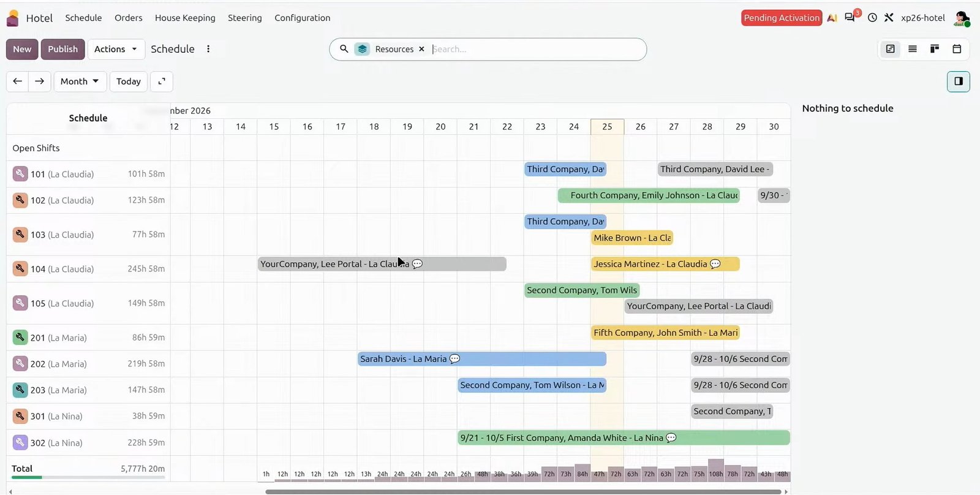The height and width of the screenshot is (495, 980).
Task: Go to previous period arrow
Action: coord(18,81)
